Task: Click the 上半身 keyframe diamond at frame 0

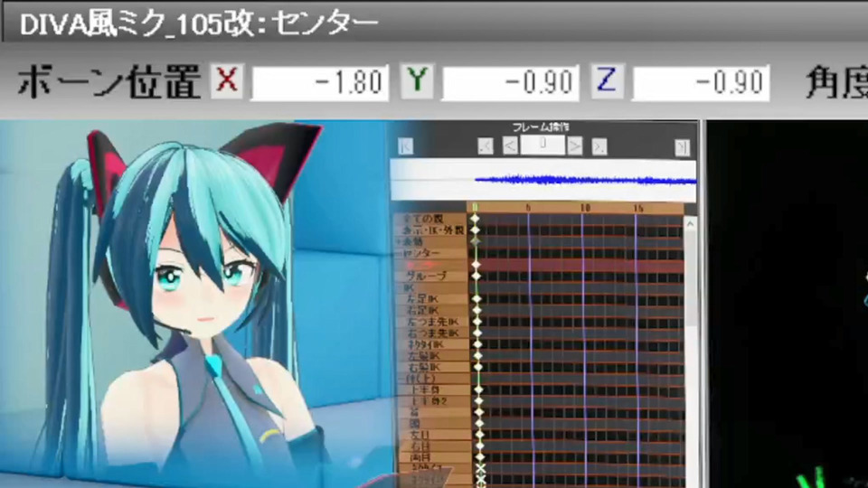Action: coord(478,390)
